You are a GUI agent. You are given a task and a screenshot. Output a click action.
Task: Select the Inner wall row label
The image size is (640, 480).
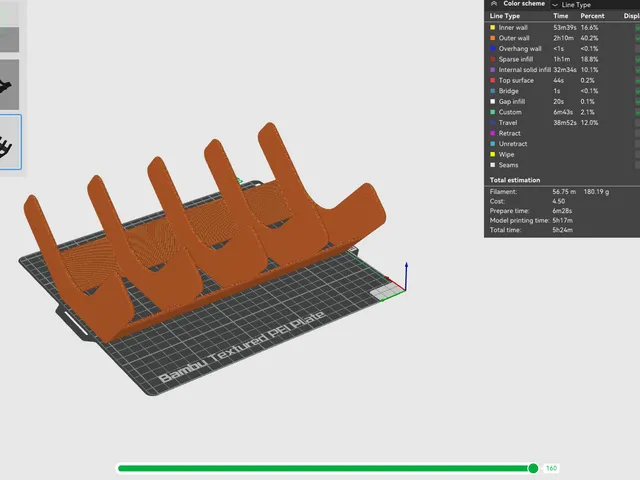513,27
